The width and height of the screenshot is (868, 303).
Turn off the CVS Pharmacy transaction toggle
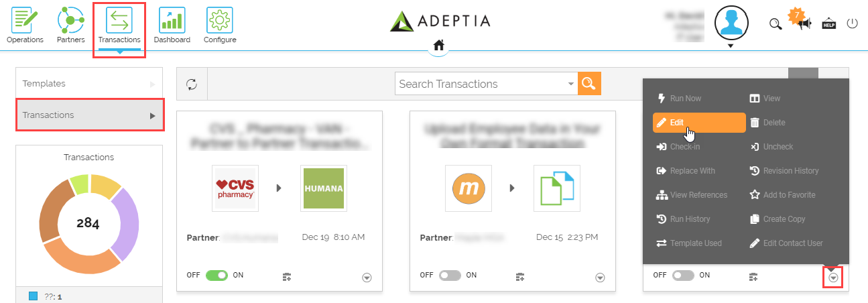(216, 276)
